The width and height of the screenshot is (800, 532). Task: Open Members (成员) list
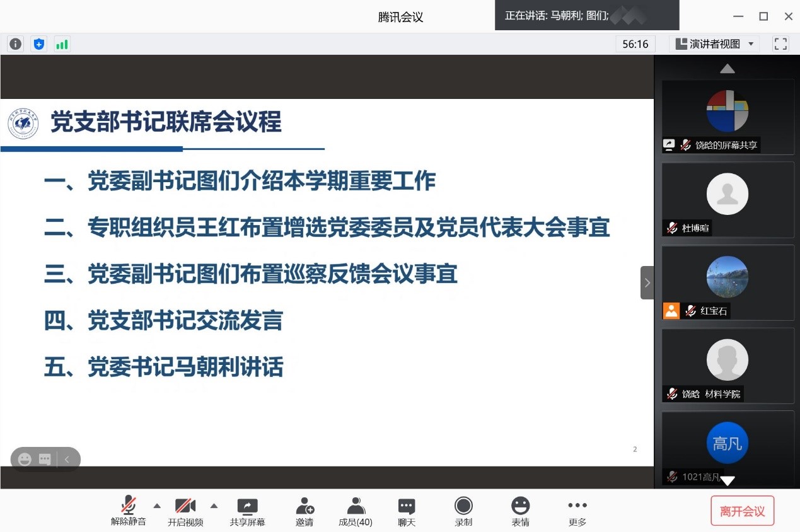[356, 511]
